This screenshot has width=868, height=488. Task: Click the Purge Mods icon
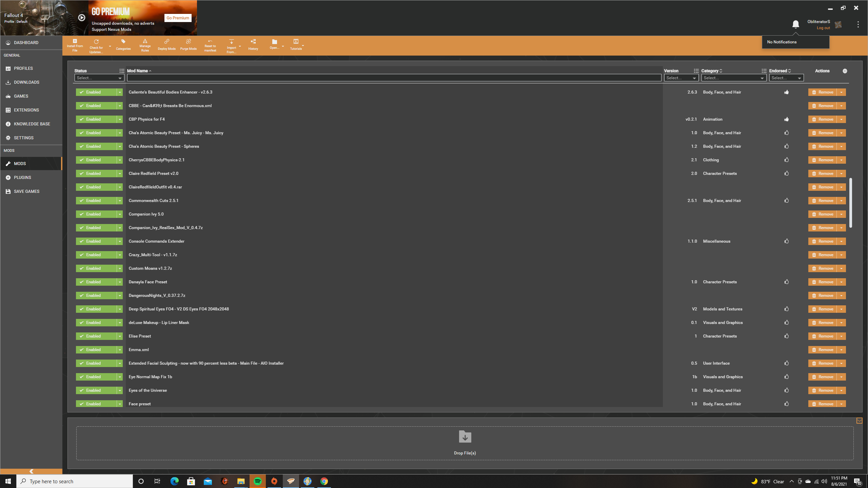(188, 45)
